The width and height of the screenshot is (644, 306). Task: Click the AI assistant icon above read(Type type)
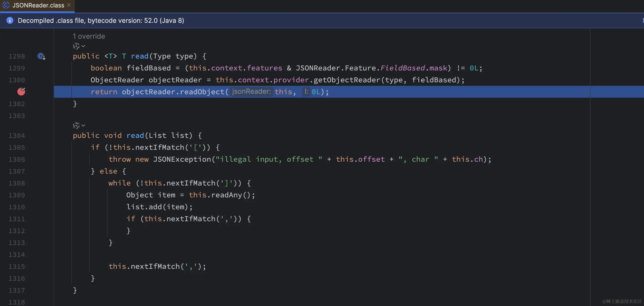click(76, 46)
